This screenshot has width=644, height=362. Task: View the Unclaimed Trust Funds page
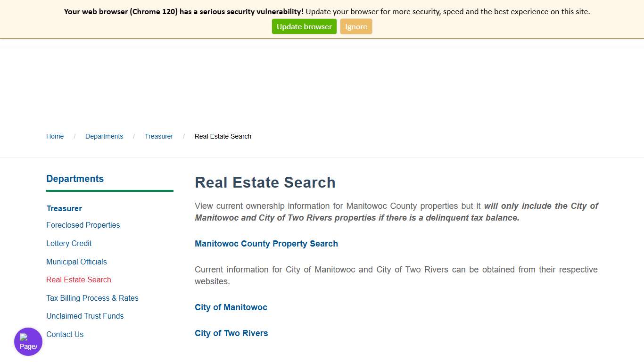coord(85,316)
